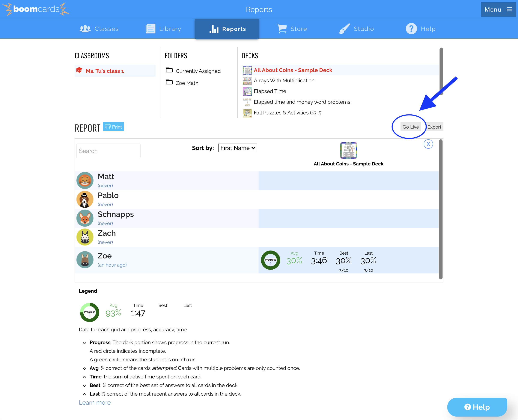Click Matt's tiger avatar

(85, 180)
